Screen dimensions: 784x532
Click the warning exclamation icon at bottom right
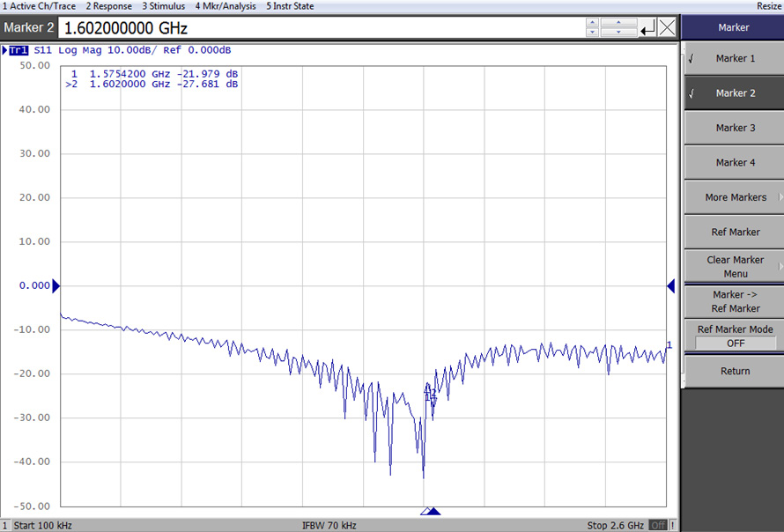point(672,525)
